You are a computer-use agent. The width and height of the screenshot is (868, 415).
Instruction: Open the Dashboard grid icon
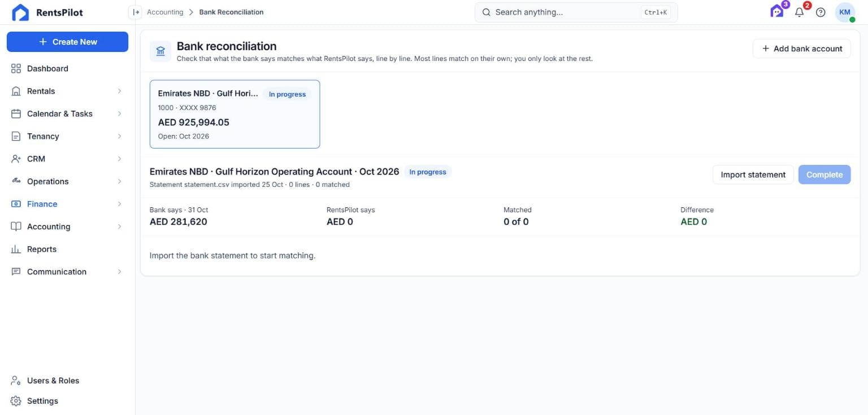(x=16, y=68)
